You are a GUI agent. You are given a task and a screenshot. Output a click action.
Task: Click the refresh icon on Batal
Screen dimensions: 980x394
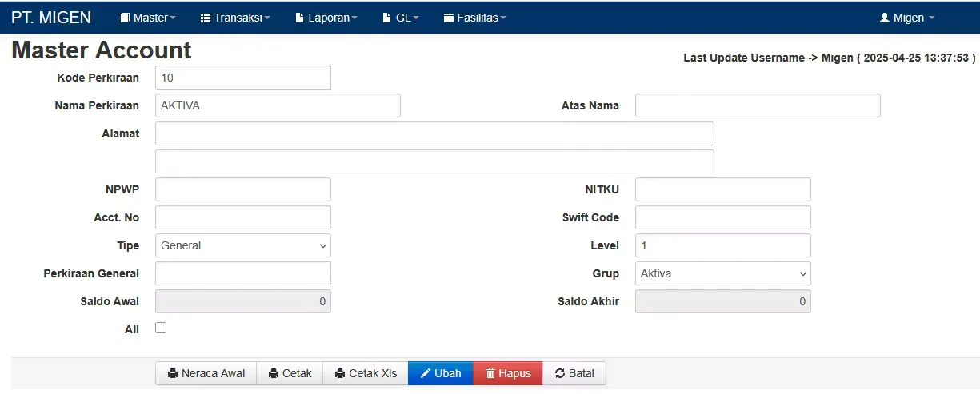pyautogui.click(x=560, y=373)
